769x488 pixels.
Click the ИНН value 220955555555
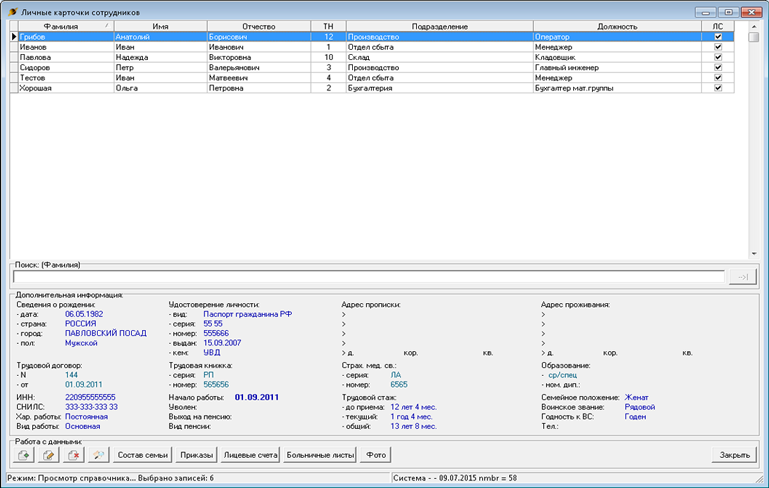pyautogui.click(x=90, y=397)
